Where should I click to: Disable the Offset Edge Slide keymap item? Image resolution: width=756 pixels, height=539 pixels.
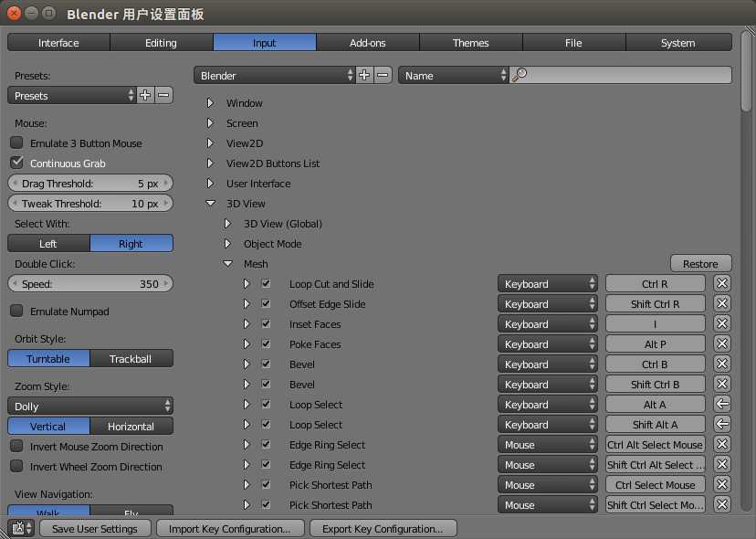click(266, 304)
